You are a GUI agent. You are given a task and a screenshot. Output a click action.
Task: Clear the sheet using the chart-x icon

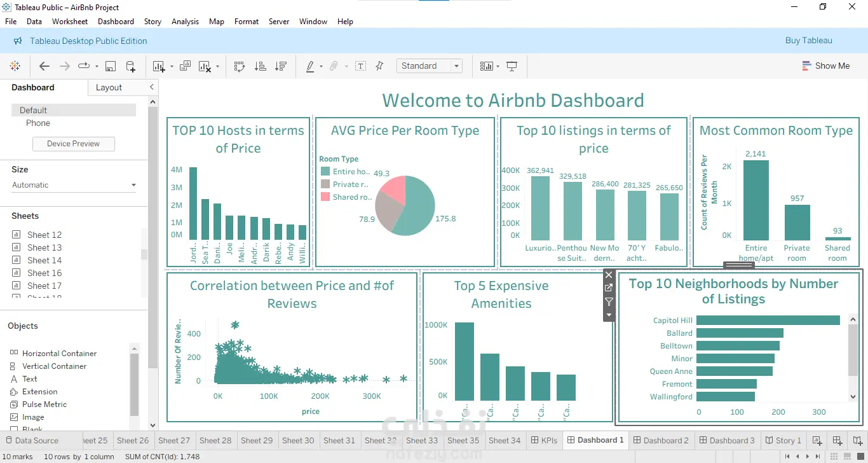coord(205,66)
